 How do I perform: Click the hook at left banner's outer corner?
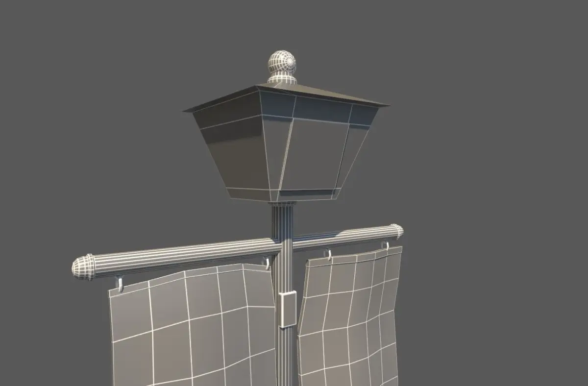(x=119, y=284)
